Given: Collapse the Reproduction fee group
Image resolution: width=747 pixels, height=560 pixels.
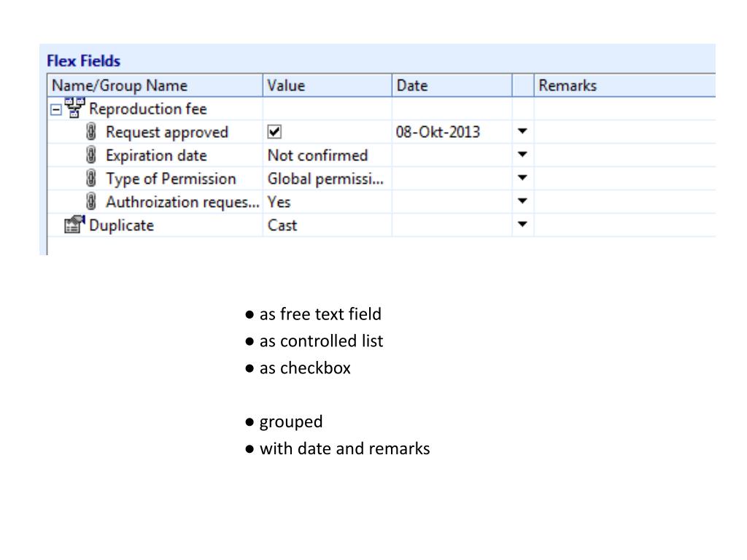Looking at the screenshot, I should click(x=55, y=109).
